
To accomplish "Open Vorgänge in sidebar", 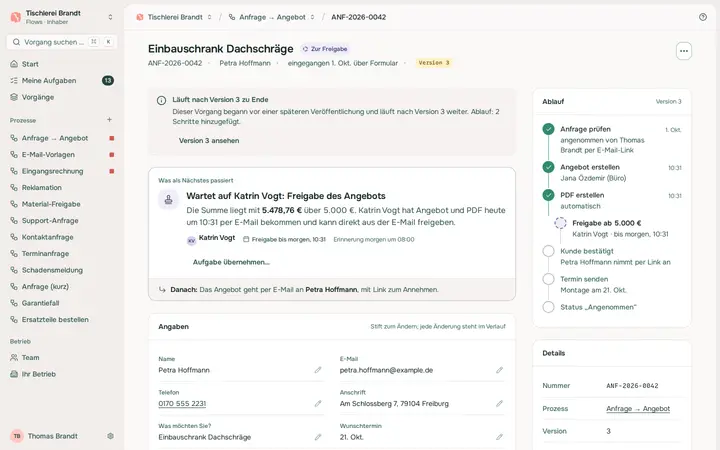I will click(x=62, y=97).
